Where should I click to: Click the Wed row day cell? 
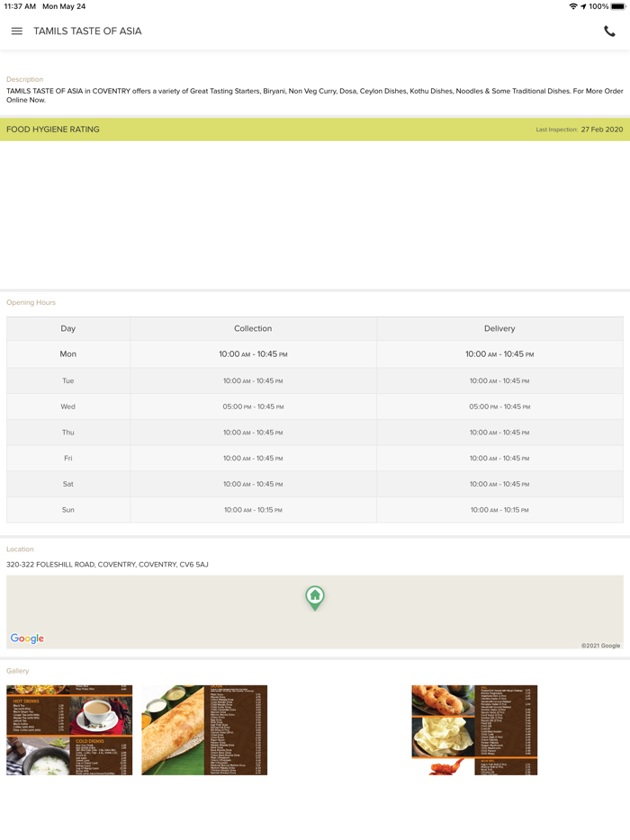[68, 407]
